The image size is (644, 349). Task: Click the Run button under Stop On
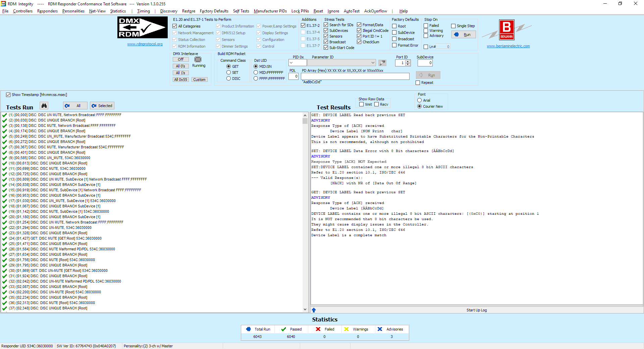pos(464,35)
